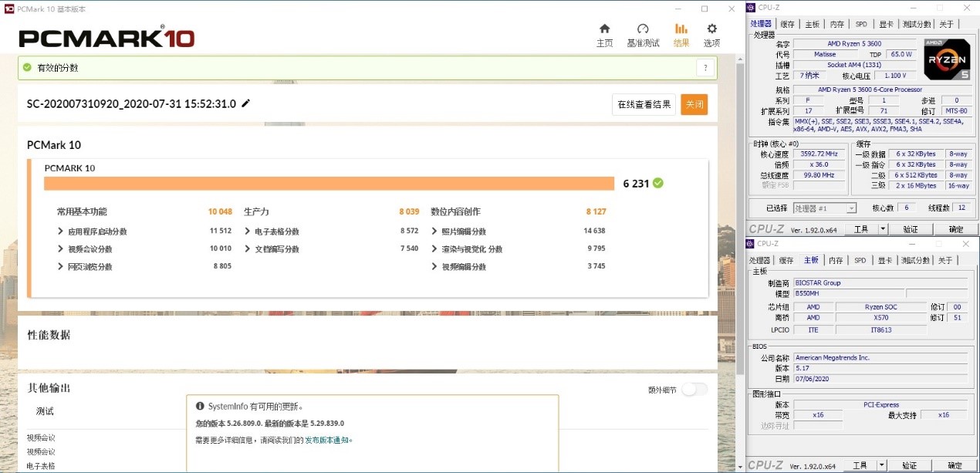Click the 规格 field AMD Ryzen 5 3600 6-Core Processor
The height and width of the screenshot is (473, 980).
881,90
